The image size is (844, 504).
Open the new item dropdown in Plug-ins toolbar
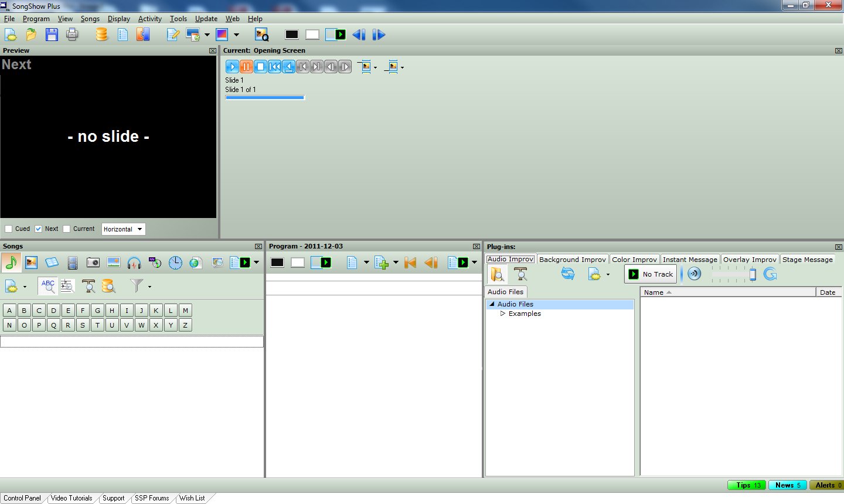[608, 274]
